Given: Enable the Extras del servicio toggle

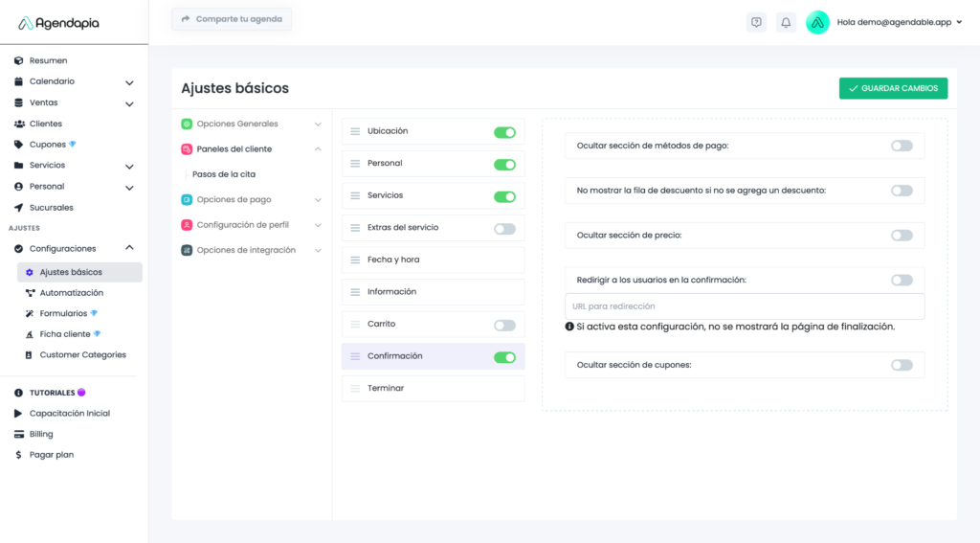Looking at the screenshot, I should tap(504, 229).
